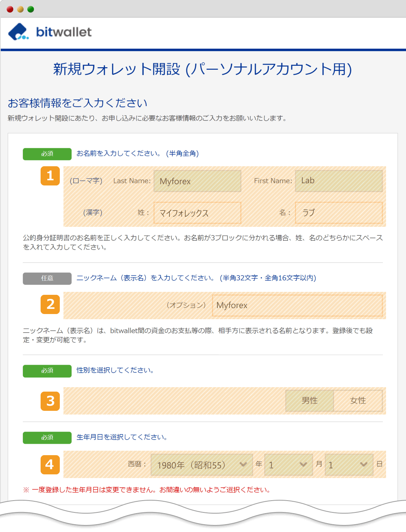Focus the First Name field containing Lab

pyautogui.click(x=339, y=181)
